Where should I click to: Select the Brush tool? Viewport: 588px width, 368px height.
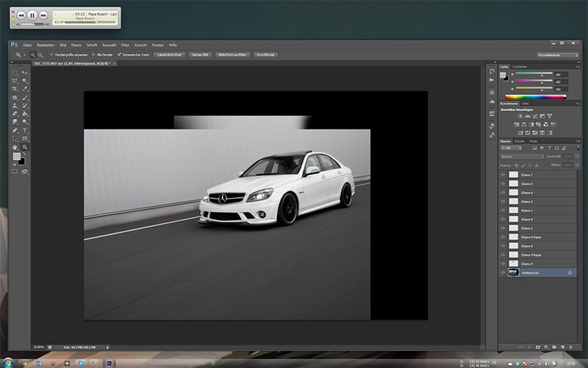point(25,97)
